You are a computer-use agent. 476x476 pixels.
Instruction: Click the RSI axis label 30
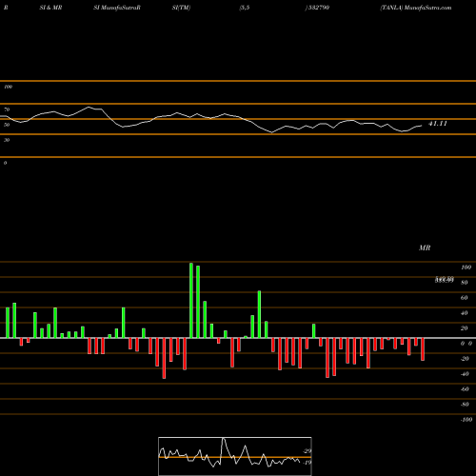(7, 140)
